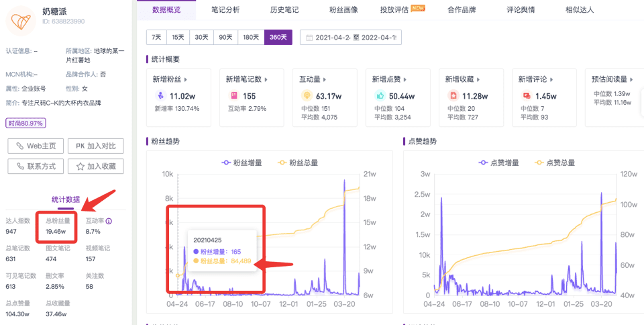
Task: Expand the 新增点赞 arrow
Action: 405,80
